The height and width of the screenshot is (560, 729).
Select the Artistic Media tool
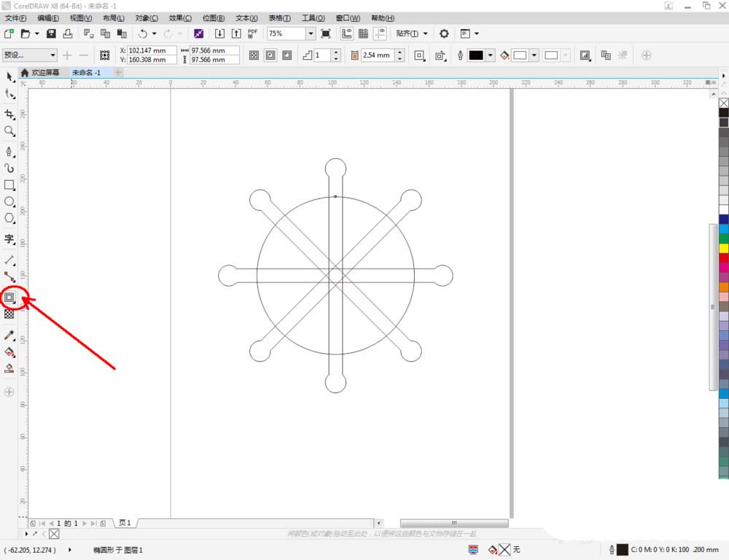point(9,168)
